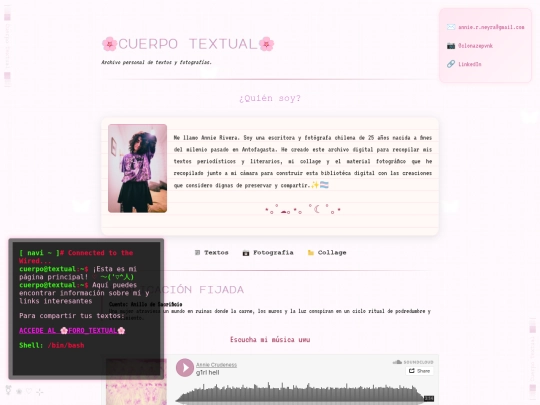The width and height of the screenshot is (540, 405).
Task: Play the gIrl hell SoundCloud track
Action: [x=185, y=368]
